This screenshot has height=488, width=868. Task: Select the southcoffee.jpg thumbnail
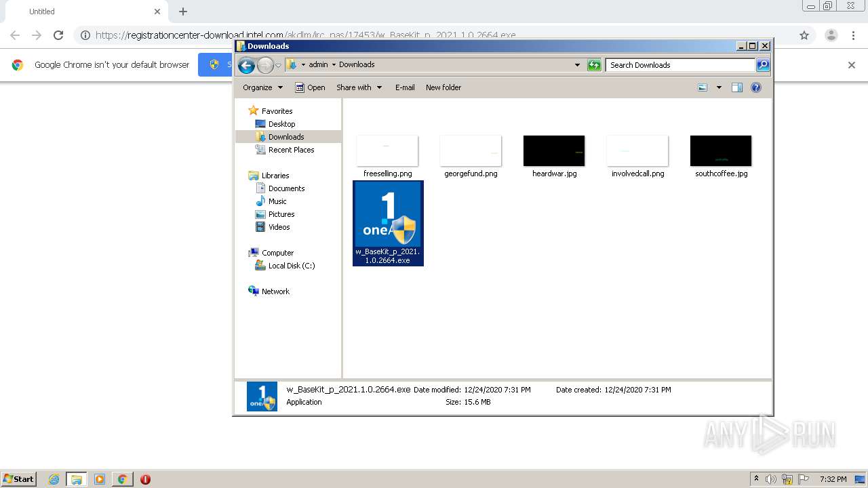pyautogui.click(x=721, y=151)
